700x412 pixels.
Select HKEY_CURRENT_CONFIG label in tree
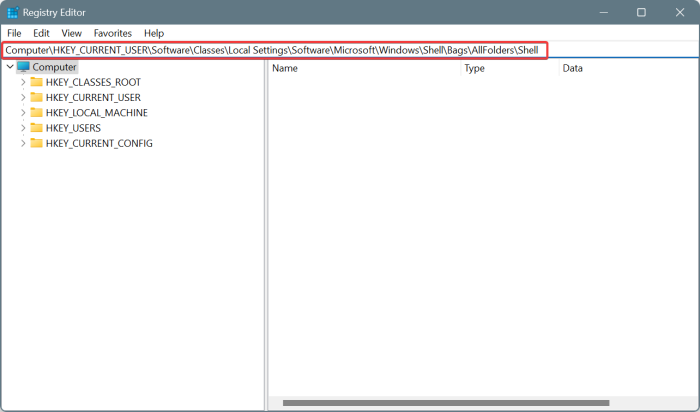pyautogui.click(x=99, y=143)
